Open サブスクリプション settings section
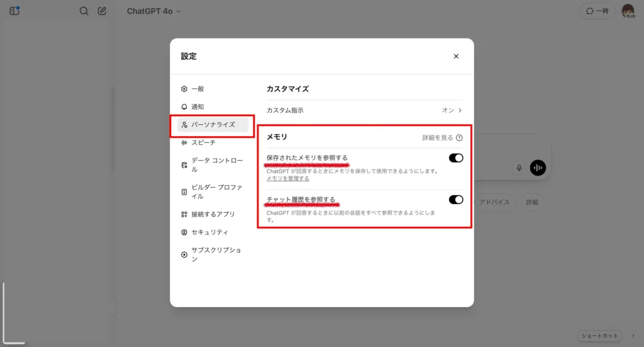This screenshot has height=347, width=644. click(x=213, y=254)
